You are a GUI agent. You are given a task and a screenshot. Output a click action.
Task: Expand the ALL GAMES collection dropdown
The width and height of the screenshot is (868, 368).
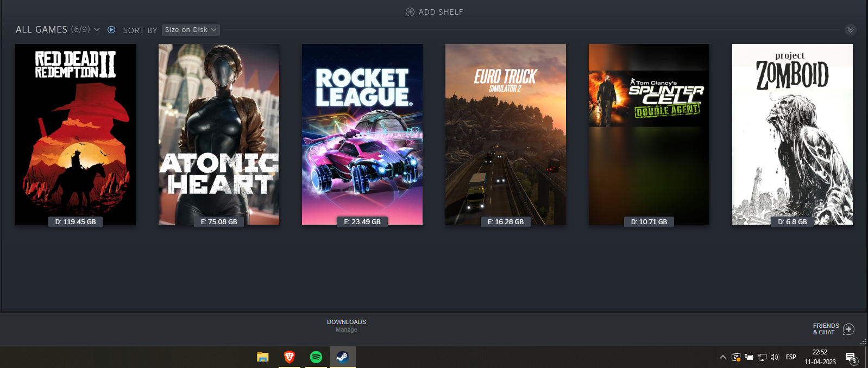click(x=97, y=30)
